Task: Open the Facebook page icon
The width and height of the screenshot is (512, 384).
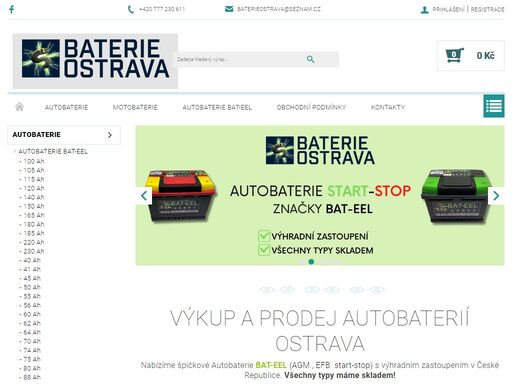Action: point(12,9)
